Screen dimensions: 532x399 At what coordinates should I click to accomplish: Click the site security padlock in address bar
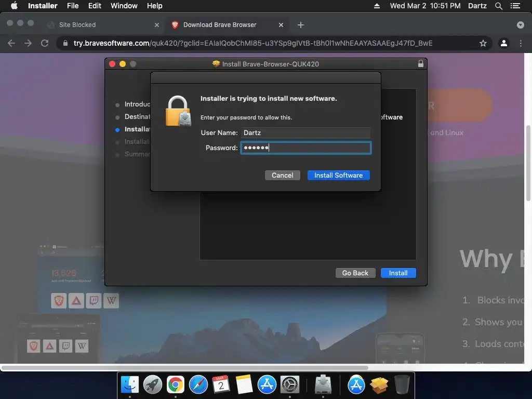click(65, 43)
